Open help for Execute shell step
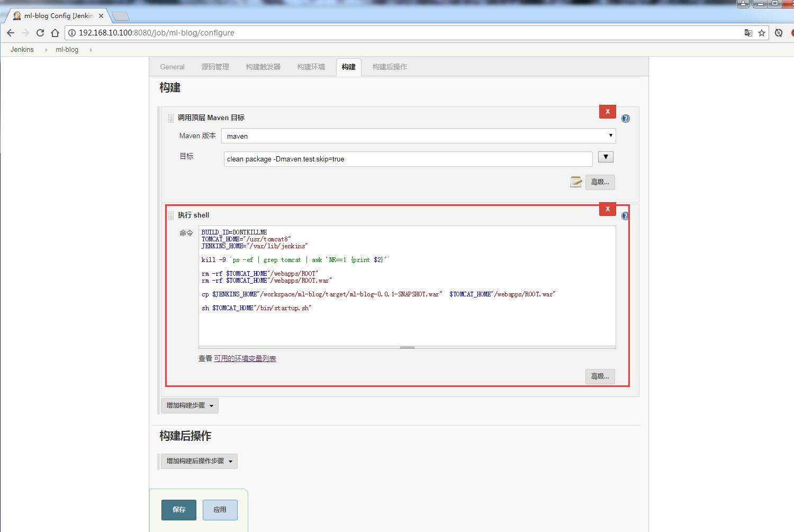The height and width of the screenshot is (532, 794). [625, 216]
